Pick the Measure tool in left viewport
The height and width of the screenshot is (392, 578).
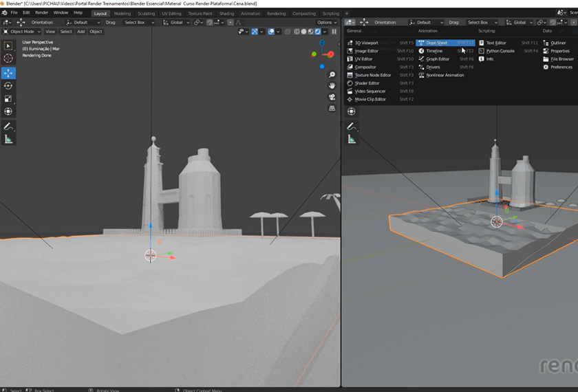pos(8,140)
